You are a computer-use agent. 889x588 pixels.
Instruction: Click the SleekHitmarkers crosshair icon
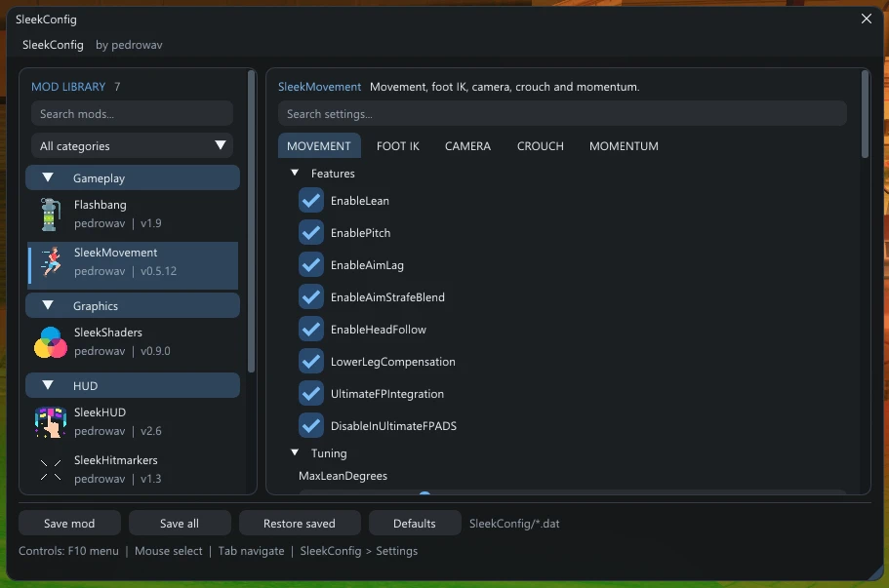click(x=51, y=470)
